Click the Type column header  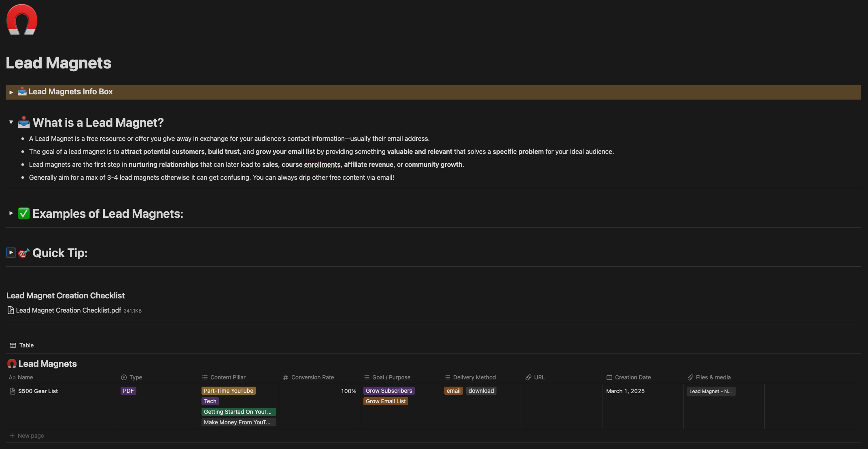tap(136, 377)
